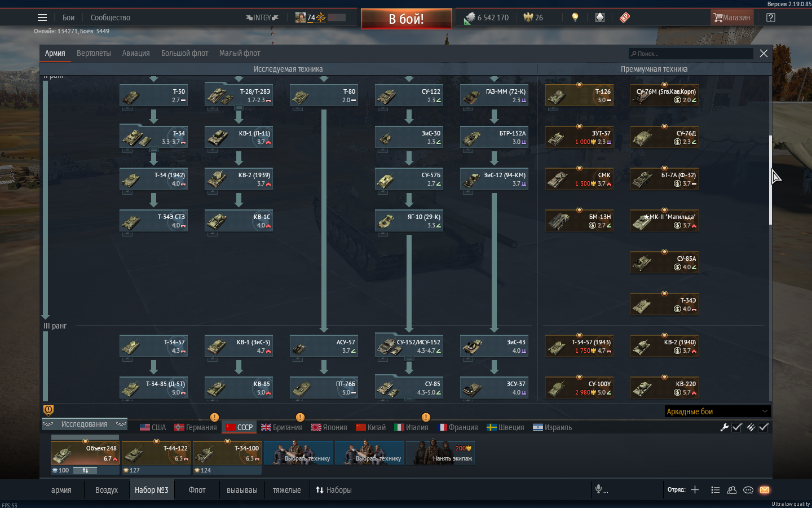This screenshot has height=508, width=812.
Task: Select the Израиль nation tab
Action: (x=553, y=427)
